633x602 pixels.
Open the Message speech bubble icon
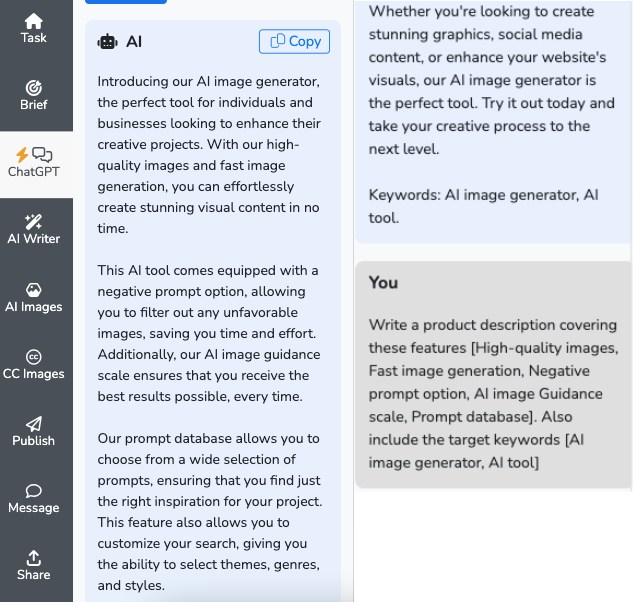(34, 491)
